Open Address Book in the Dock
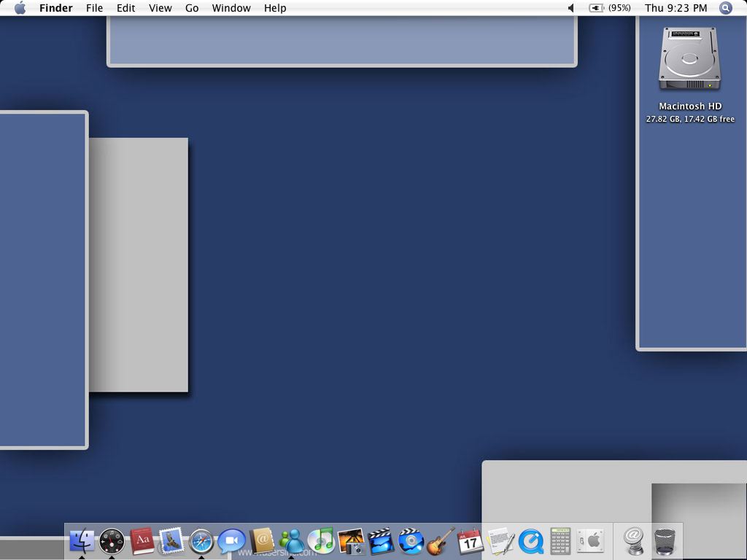The image size is (747, 560). pos(262,541)
